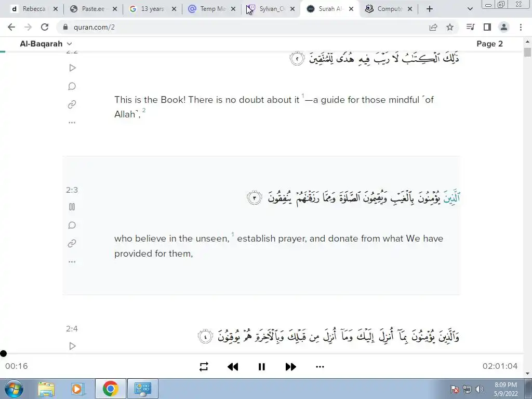This screenshot has width=532, height=399.
Task: Switch to the Sylvan Twitch tab
Action: (x=271, y=9)
